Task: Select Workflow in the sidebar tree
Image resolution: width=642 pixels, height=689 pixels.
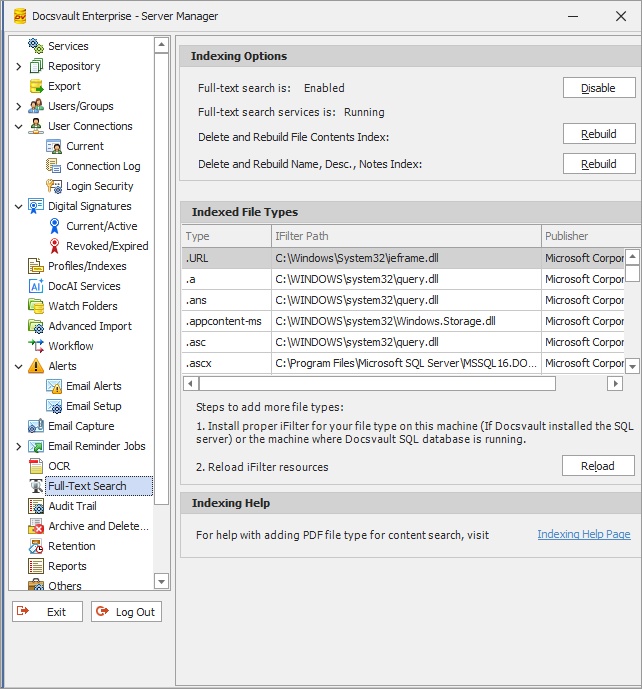Action: coord(71,346)
